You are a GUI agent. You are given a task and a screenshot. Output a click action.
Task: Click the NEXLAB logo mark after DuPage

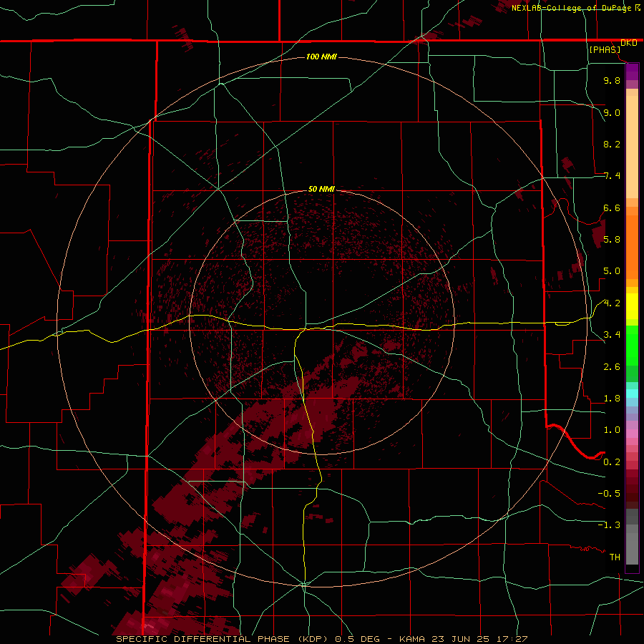638,7
